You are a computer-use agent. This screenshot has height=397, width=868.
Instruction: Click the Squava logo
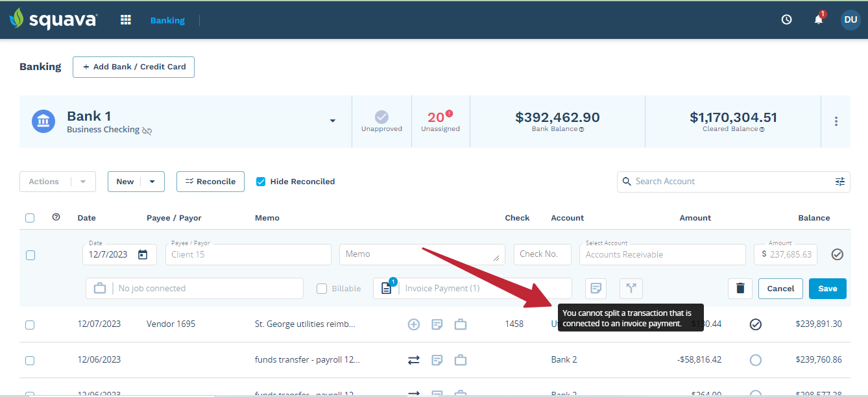click(53, 19)
